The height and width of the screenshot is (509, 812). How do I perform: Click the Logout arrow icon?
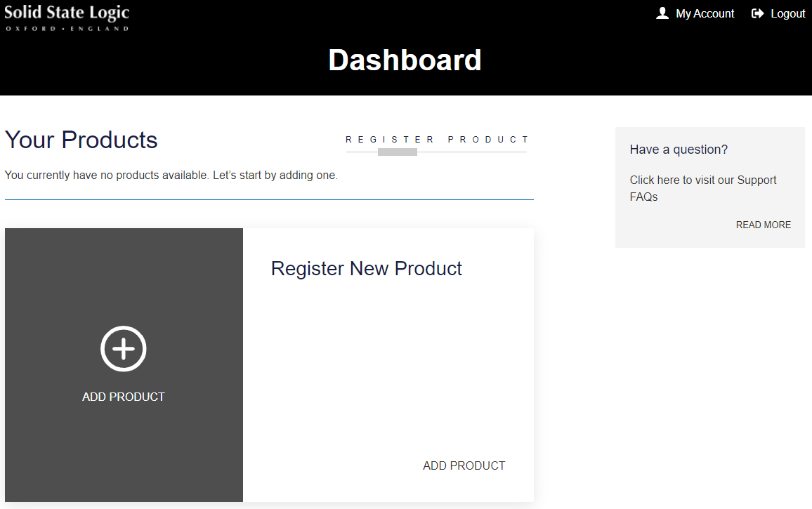point(757,13)
